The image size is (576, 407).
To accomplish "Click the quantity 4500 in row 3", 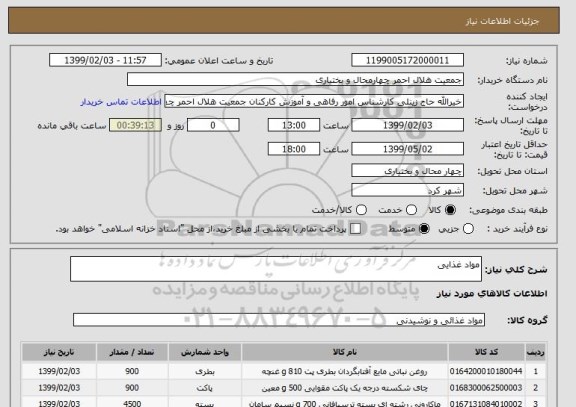I will [x=132, y=403].
